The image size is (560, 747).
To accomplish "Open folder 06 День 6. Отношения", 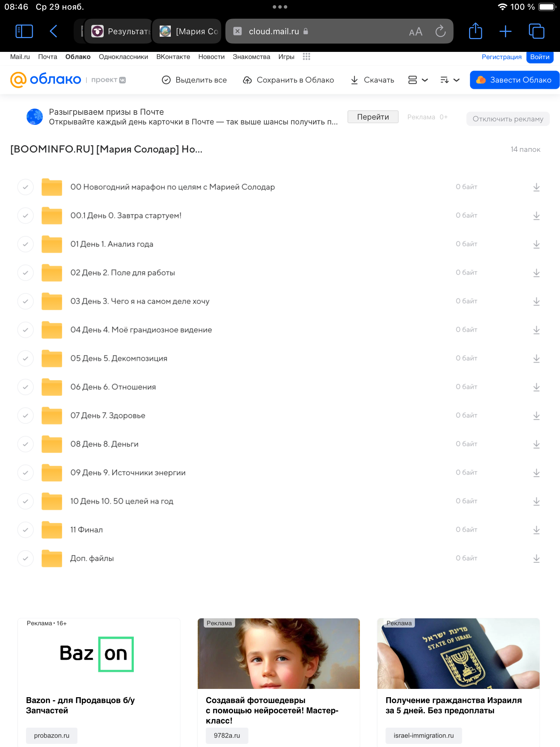I will point(113,387).
